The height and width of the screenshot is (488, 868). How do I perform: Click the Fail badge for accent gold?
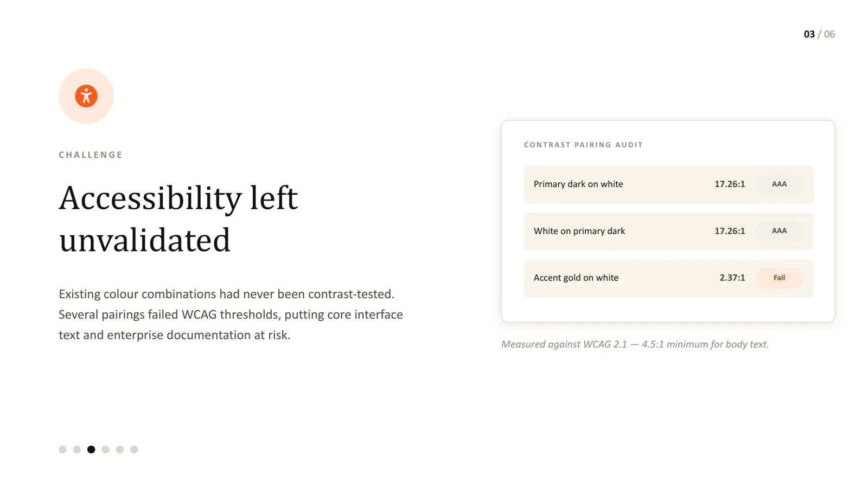(x=779, y=278)
